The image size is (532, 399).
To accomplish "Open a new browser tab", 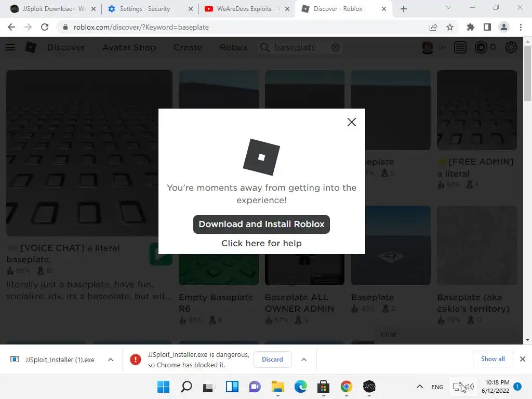I will (403, 9).
